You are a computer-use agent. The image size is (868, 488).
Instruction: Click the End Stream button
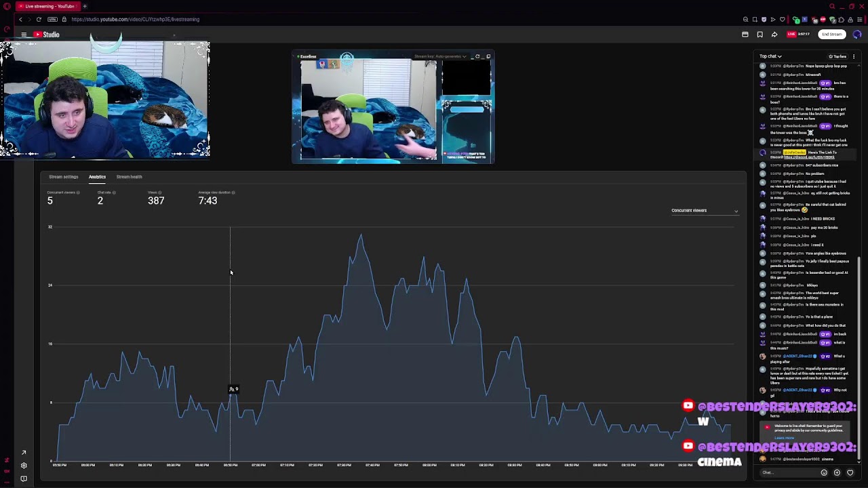pos(831,35)
